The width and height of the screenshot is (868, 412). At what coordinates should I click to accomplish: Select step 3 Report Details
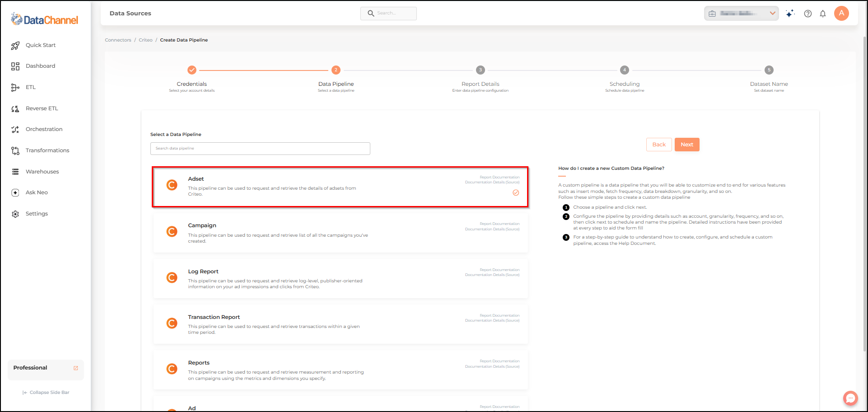click(481, 70)
